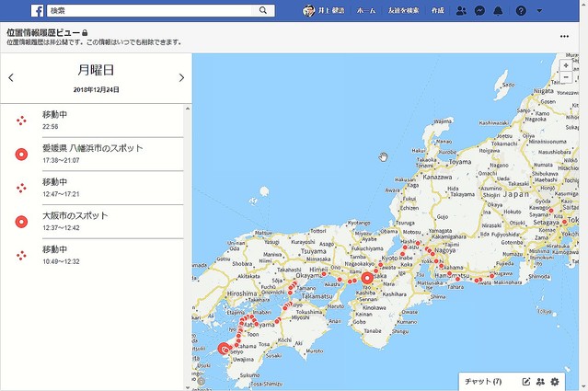Click the location marker icon for 八幡浜市
The height and width of the screenshot is (391, 588).
click(x=21, y=154)
